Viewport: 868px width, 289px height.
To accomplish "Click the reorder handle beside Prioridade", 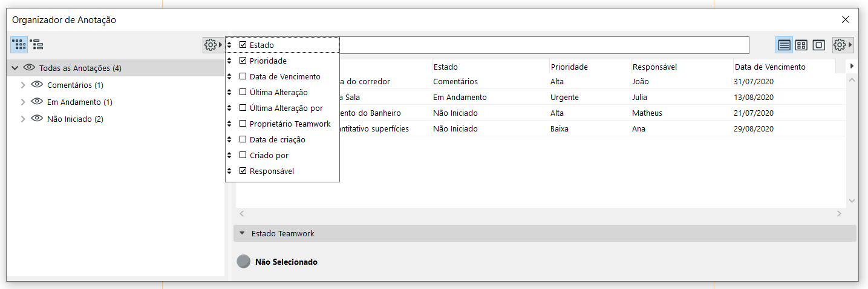I will (230, 61).
